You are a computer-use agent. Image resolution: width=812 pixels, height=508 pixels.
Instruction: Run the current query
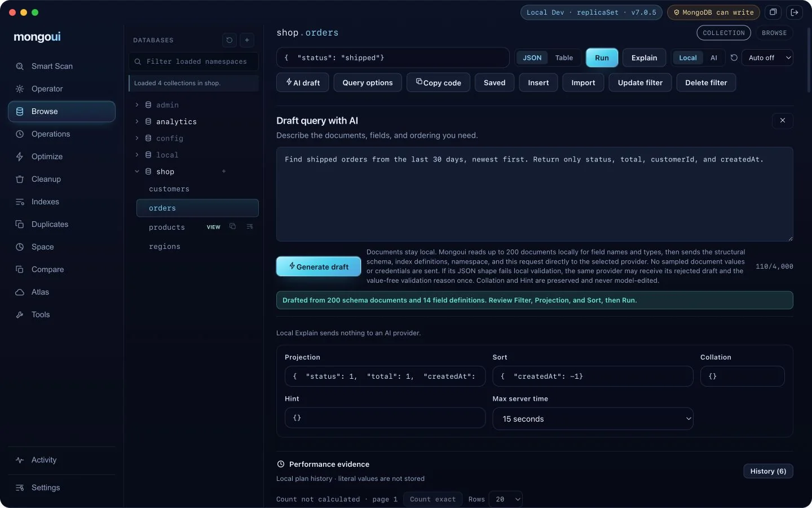click(x=602, y=58)
